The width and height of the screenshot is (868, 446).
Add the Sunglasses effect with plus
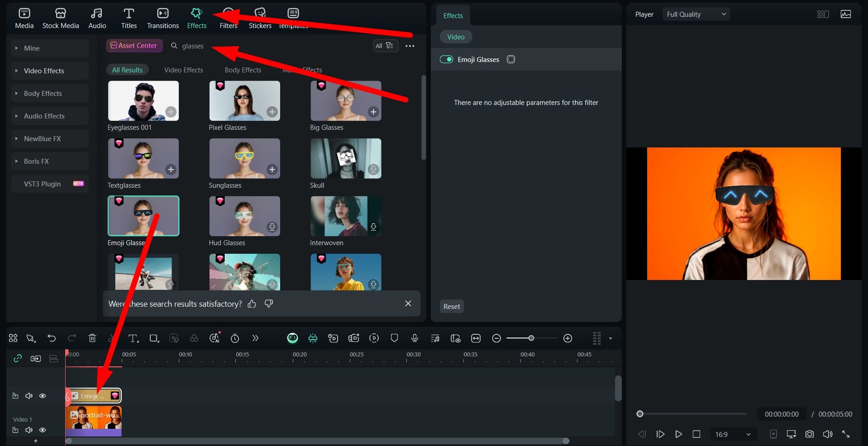click(272, 169)
